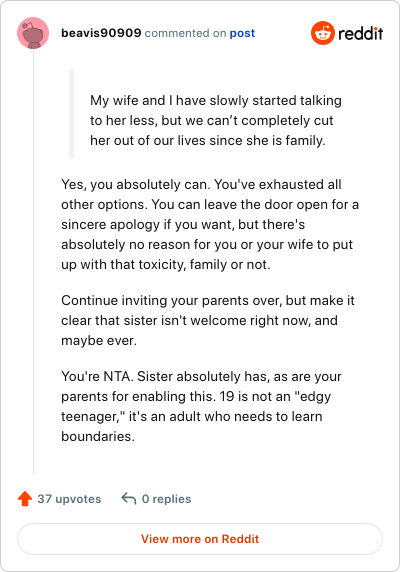Click the beavis90909 user avatar
Image resolution: width=400 pixels, height=572 pixels.
[x=33, y=33]
